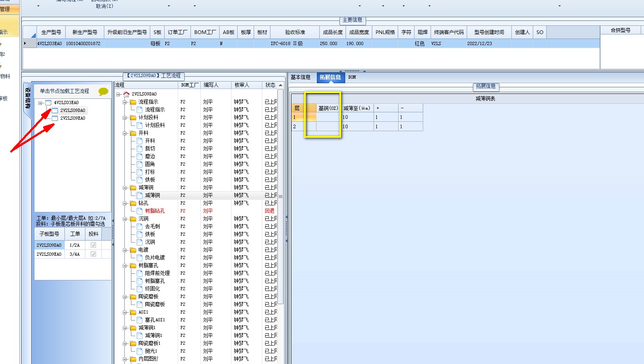This screenshot has height=364, width=644.
Task: Select the 2V2LS09DA0 structure tree node
Action: pos(73,110)
